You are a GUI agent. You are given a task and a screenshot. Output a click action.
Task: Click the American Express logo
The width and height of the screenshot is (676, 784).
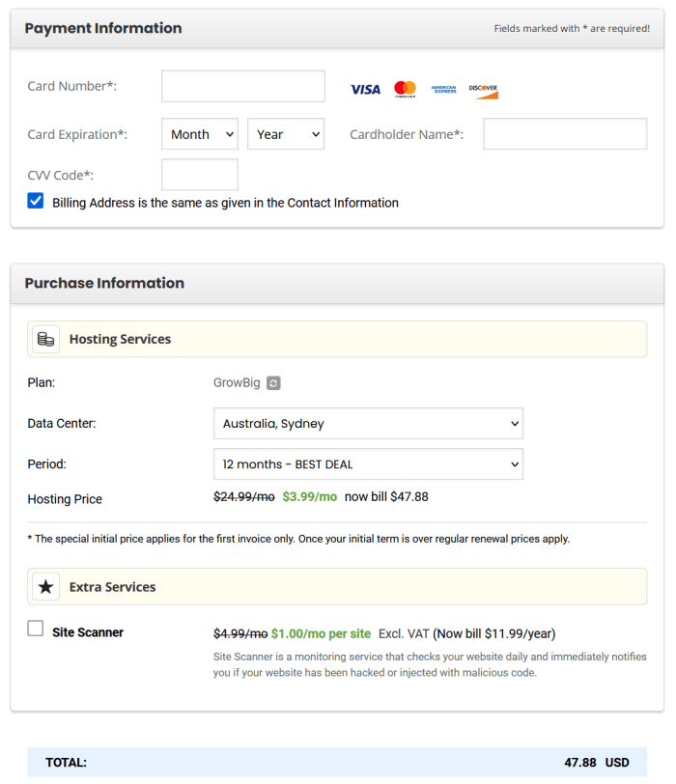pos(443,89)
